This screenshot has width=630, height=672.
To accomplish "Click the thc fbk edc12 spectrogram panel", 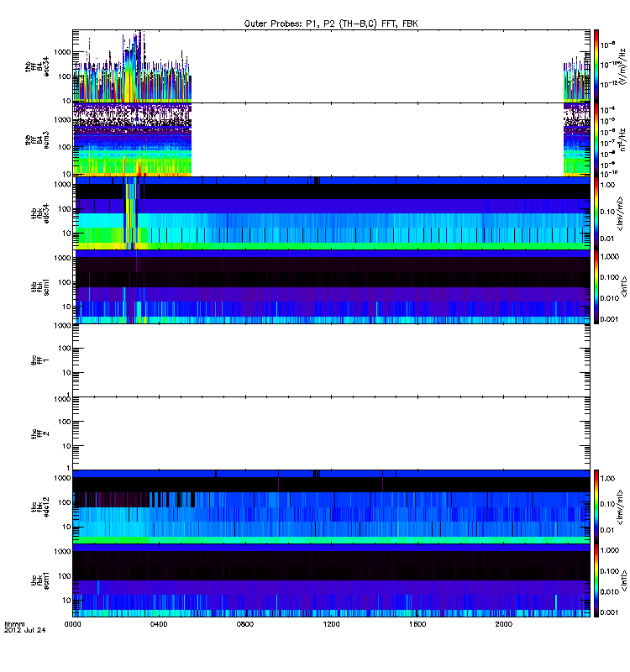I will [x=331, y=507].
